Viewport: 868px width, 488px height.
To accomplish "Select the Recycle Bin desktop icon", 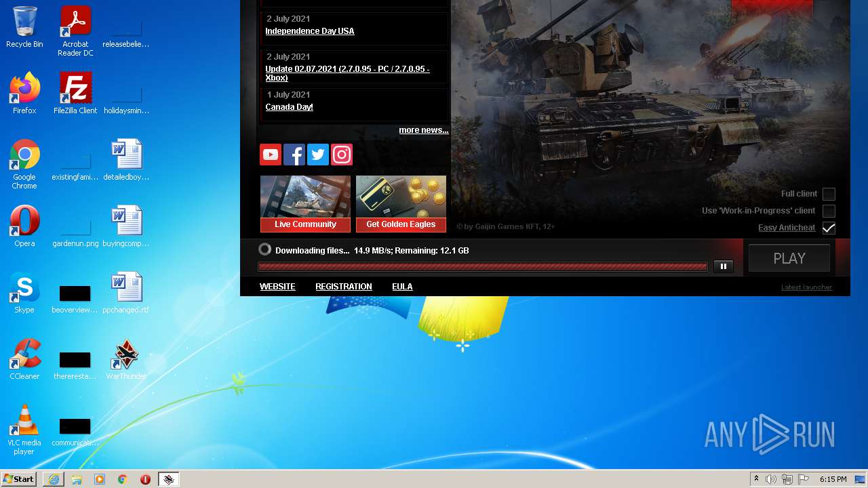I will click(x=24, y=27).
